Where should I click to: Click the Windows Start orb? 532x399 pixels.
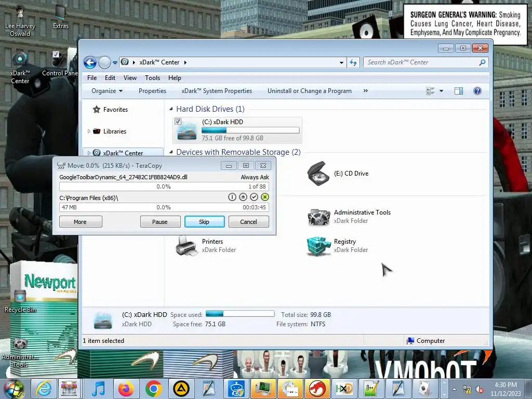[14, 390]
